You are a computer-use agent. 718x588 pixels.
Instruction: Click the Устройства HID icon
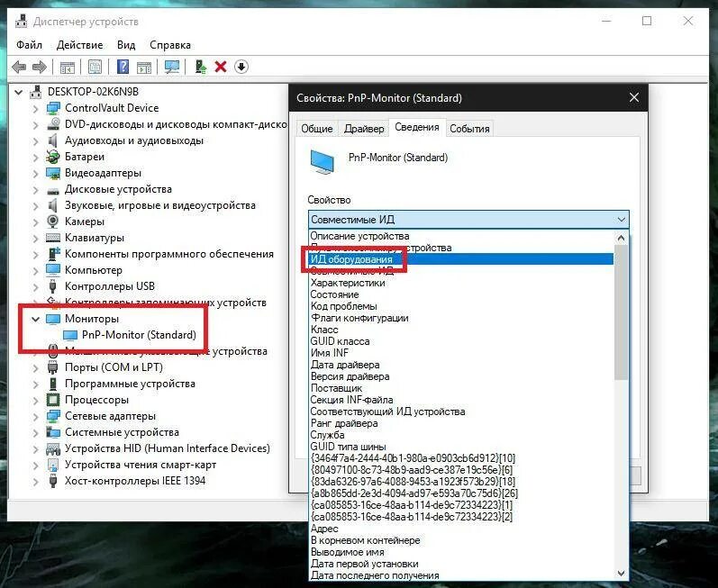pyautogui.click(x=53, y=448)
